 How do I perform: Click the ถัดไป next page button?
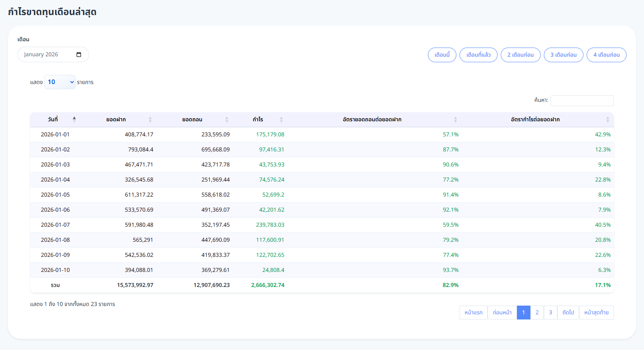pos(568,312)
